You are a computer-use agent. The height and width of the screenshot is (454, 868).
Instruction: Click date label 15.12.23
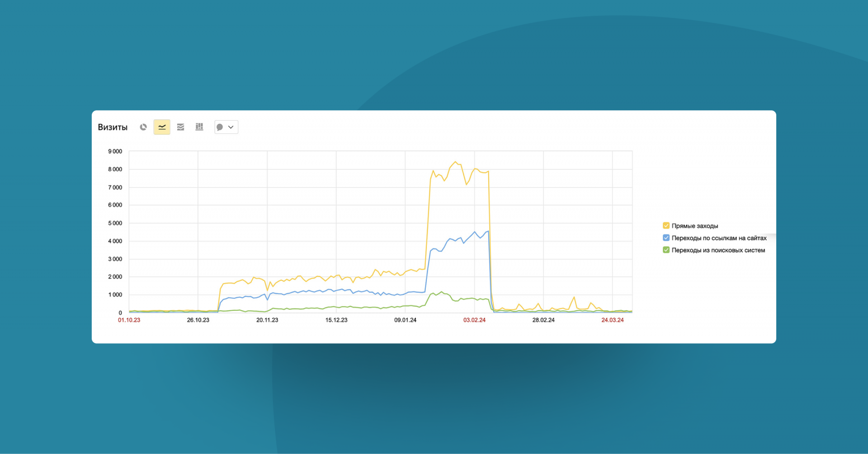[x=336, y=320]
